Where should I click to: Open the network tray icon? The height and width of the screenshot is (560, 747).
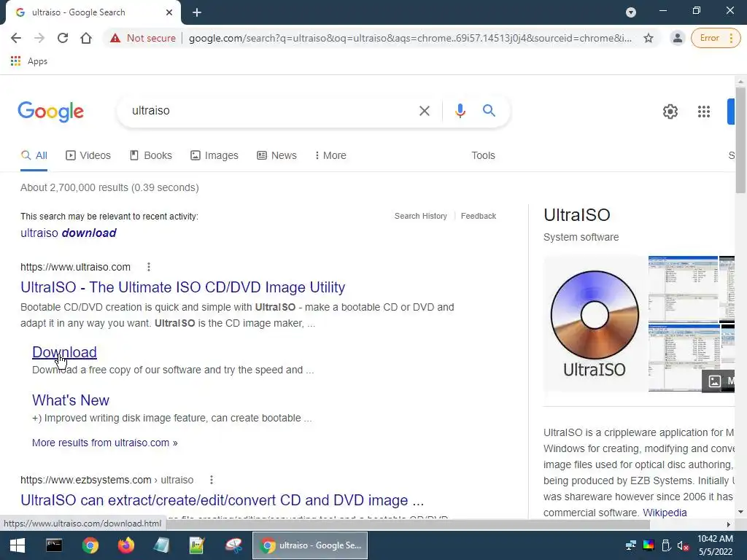pos(631,545)
